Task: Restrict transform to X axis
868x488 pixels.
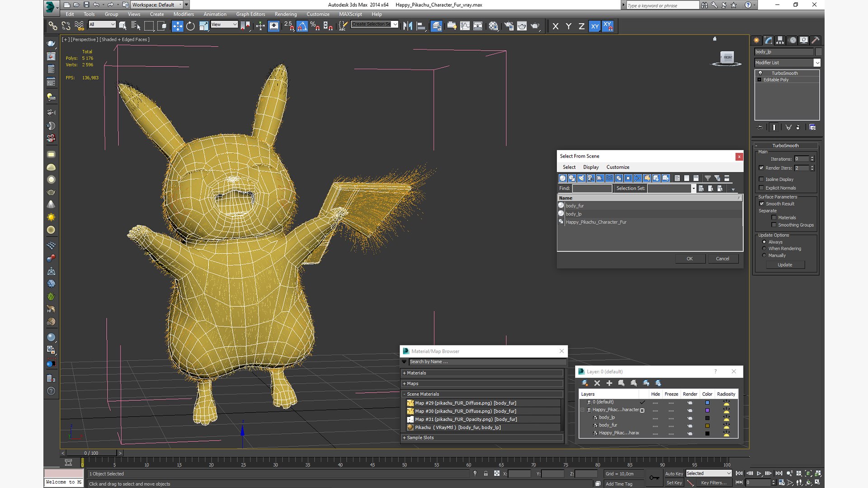Action: [556, 26]
